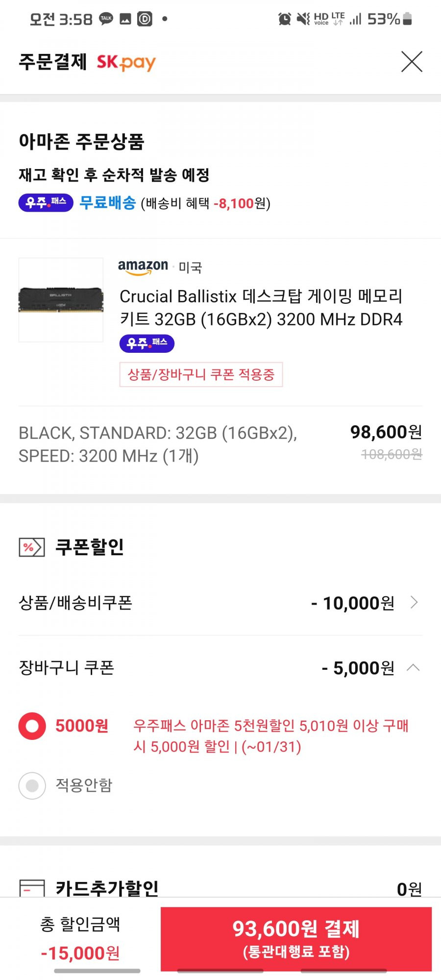
Task: Collapse the 장바구니 쿠폰 section chevron
Action: 413,667
